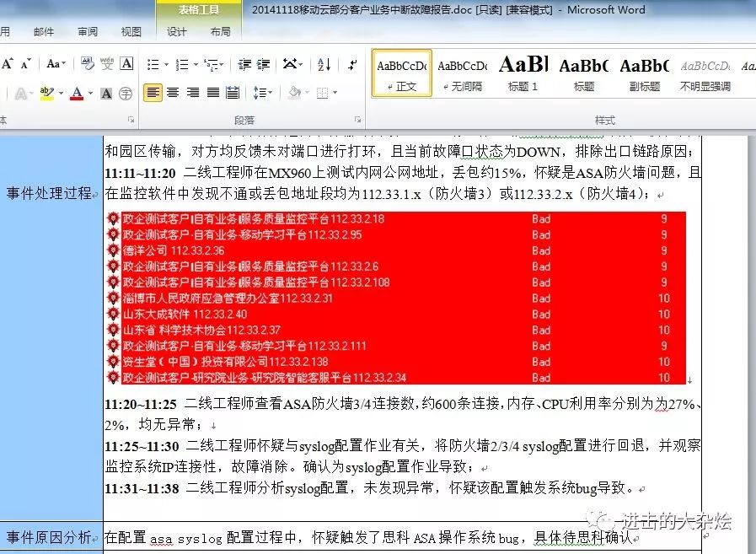Click the Sort A-Z icon
The image size is (756, 554).
(x=324, y=64)
